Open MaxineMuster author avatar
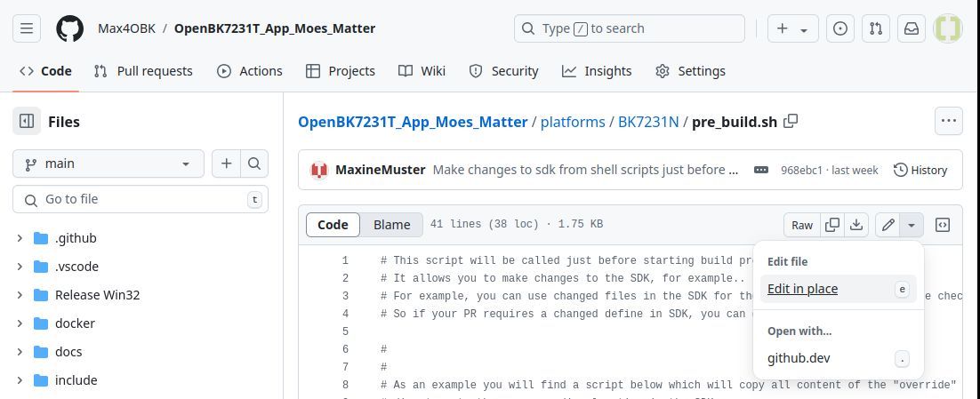The height and width of the screenshot is (399, 980). click(319, 170)
